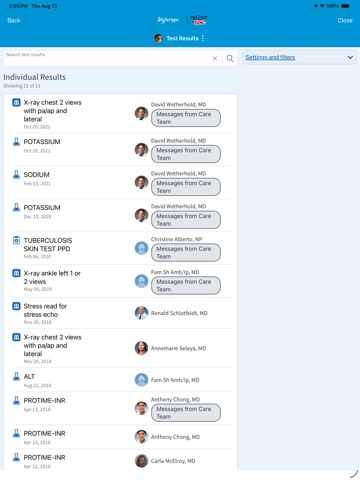Image resolution: width=360 pixels, height=480 pixels.
Task: Tap Annemarie Selaya provider photo
Action: 141,348
